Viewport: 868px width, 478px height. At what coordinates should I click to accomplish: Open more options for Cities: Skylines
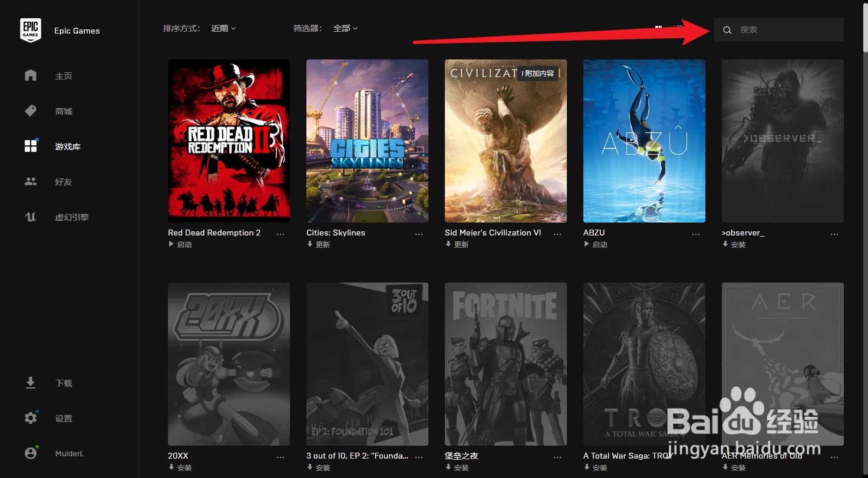click(x=419, y=234)
